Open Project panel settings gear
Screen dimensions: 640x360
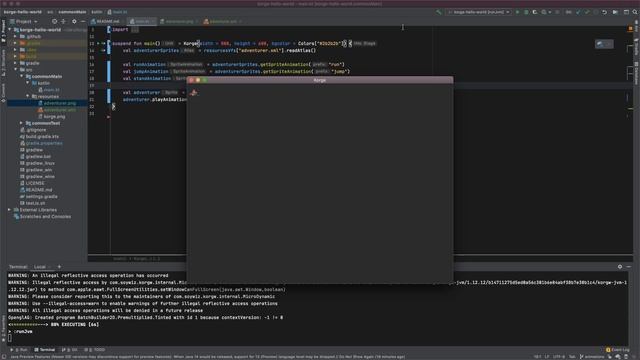coord(74,21)
